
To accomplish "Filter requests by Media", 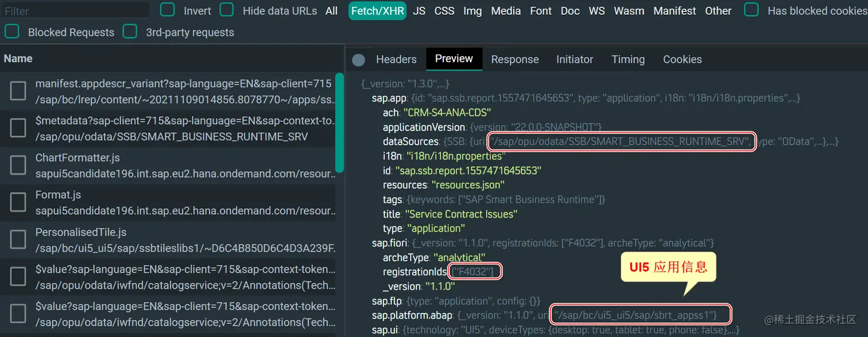I will point(506,11).
